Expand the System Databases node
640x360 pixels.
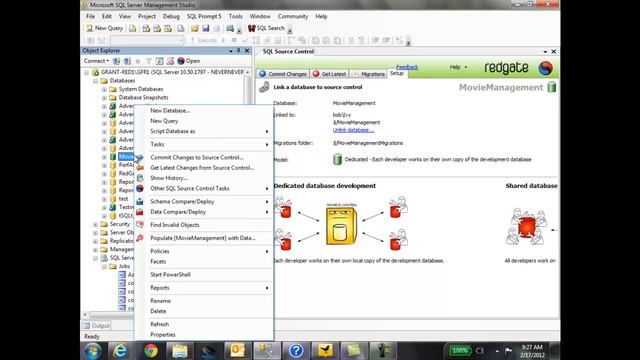point(104,89)
